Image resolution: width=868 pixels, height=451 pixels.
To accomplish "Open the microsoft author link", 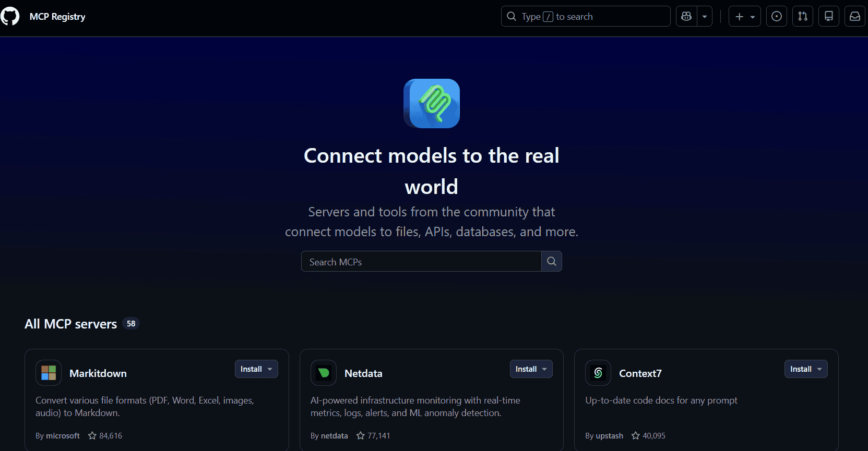I will (63, 436).
